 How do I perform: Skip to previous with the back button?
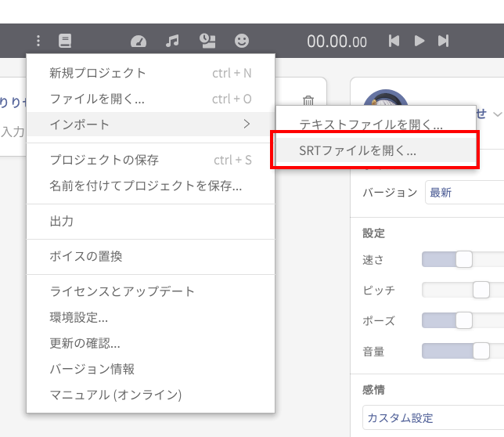(394, 41)
